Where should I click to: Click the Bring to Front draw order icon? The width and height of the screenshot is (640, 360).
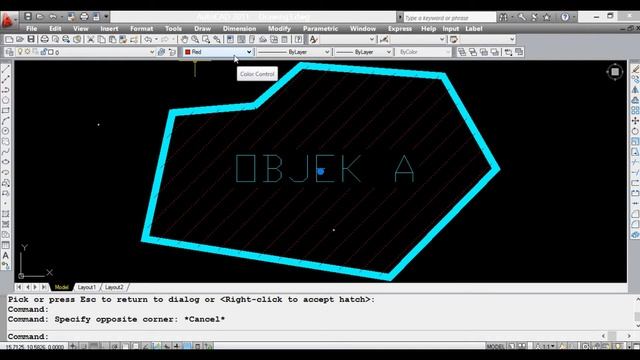(x=462, y=52)
